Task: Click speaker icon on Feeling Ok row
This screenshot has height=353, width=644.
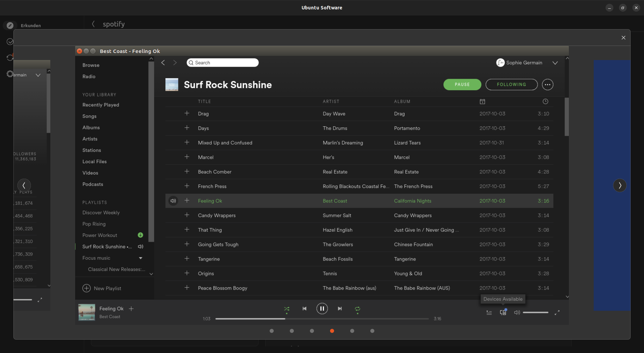Action: [x=173, y=201]
